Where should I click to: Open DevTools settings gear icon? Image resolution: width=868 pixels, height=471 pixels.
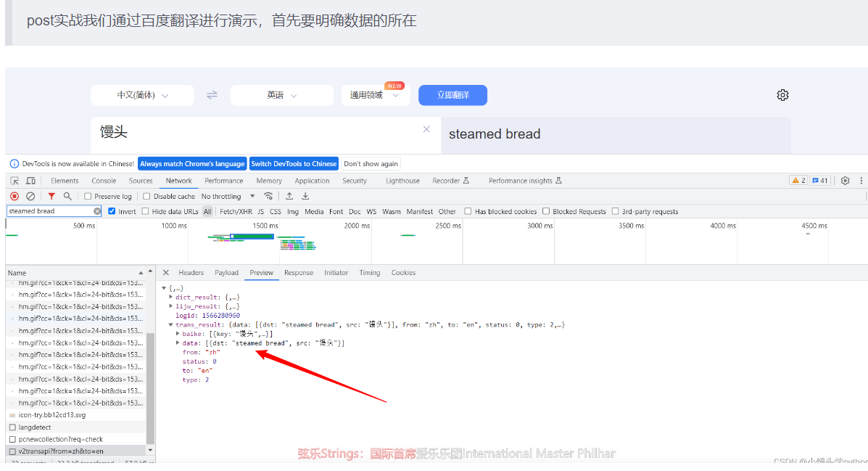[845, 181]
